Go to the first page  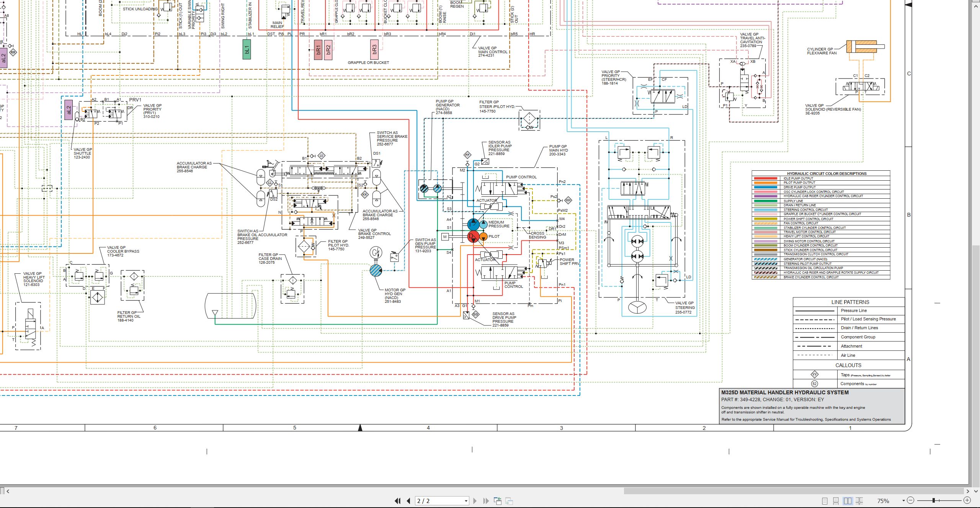click(x=398, y=501)
